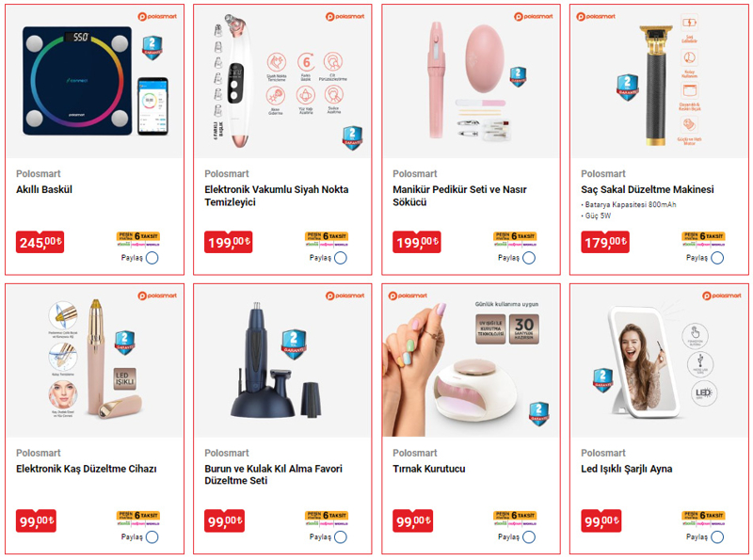753x560 pixels.
Task: Open the Burun ve Kulak Kıl Alma product image
Action: [x=283, y=360]
